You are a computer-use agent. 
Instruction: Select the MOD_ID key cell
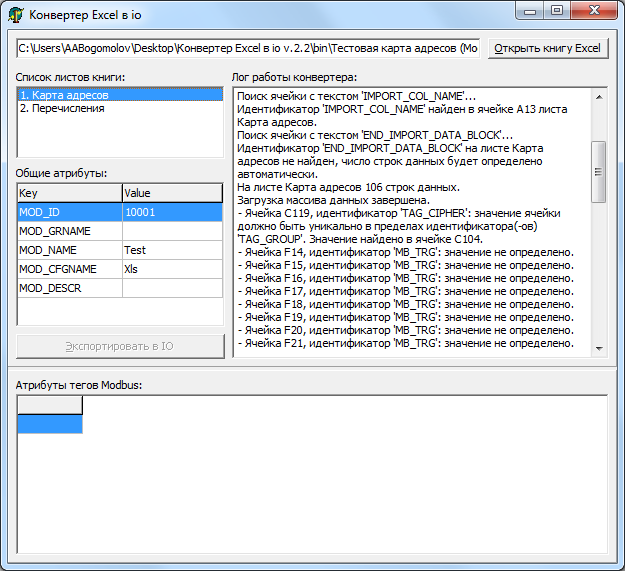pos(69,212)
